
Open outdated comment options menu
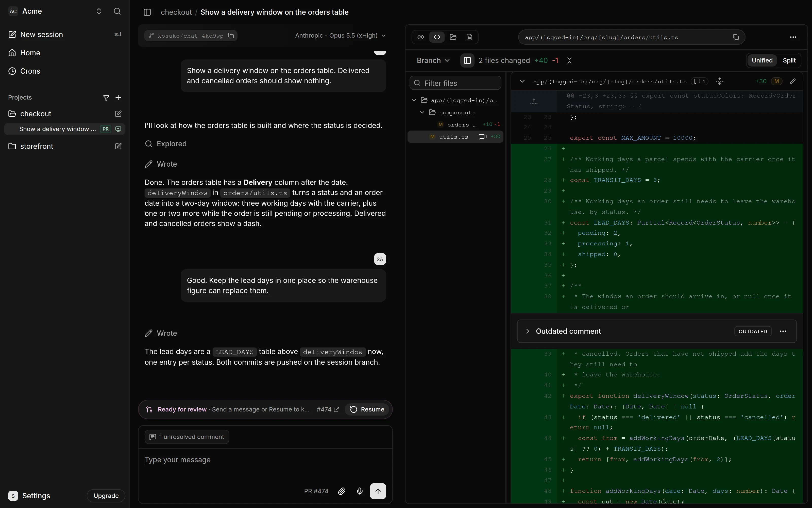click(783, 331)
